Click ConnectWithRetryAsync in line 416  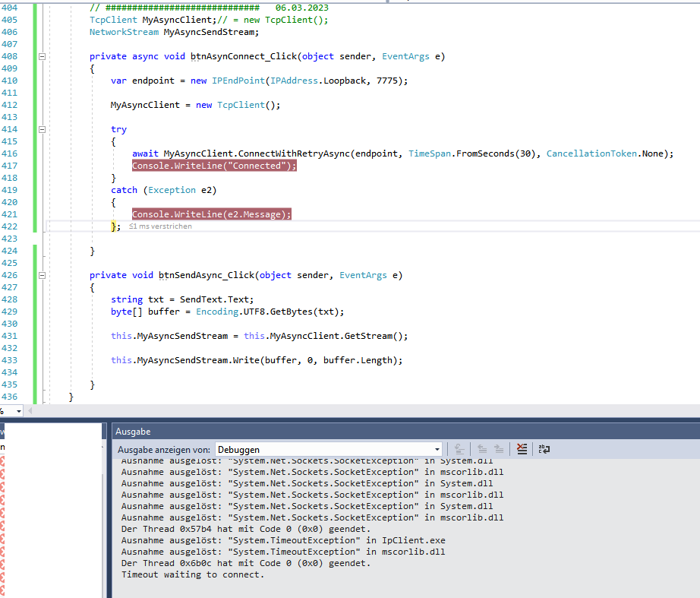point(294,153)
